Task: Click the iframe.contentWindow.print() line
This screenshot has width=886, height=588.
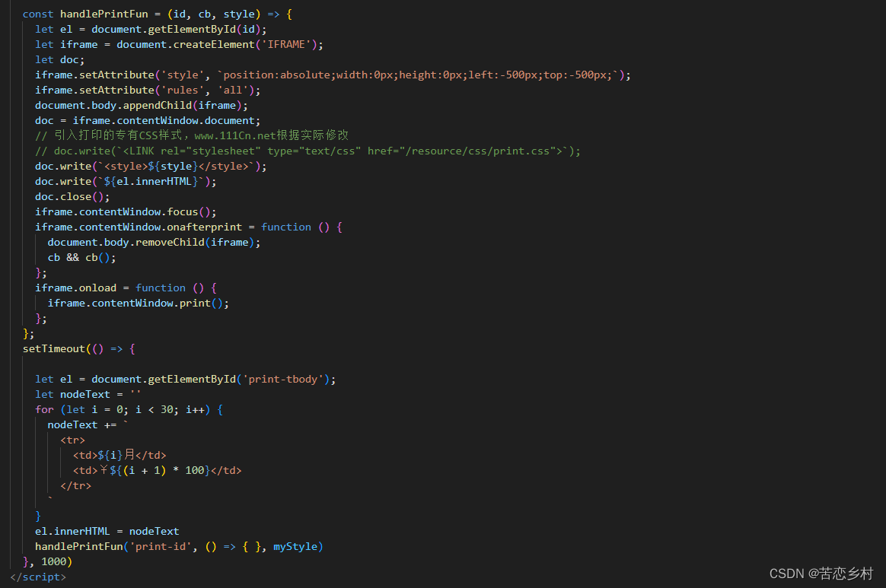Action: tap(138, 304)
